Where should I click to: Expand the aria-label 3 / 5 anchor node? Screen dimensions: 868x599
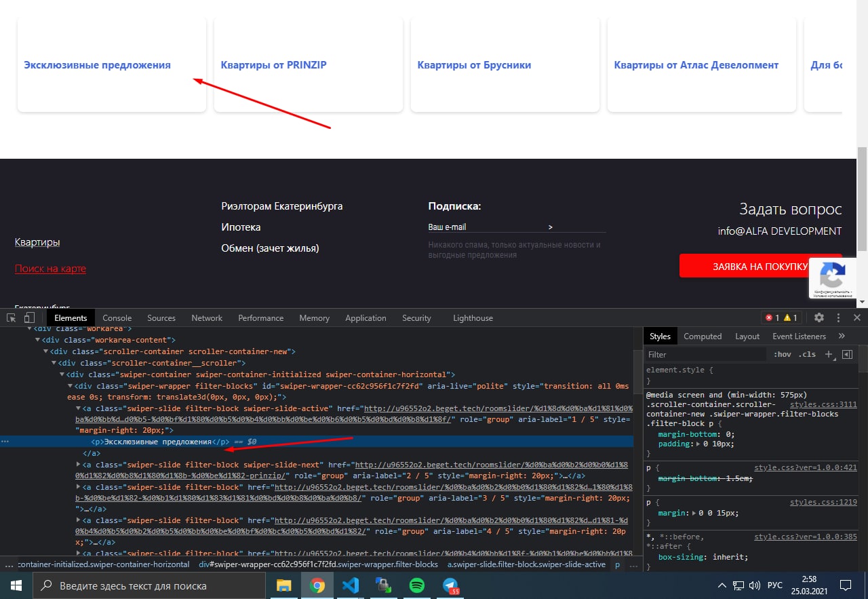click(79, 487)
